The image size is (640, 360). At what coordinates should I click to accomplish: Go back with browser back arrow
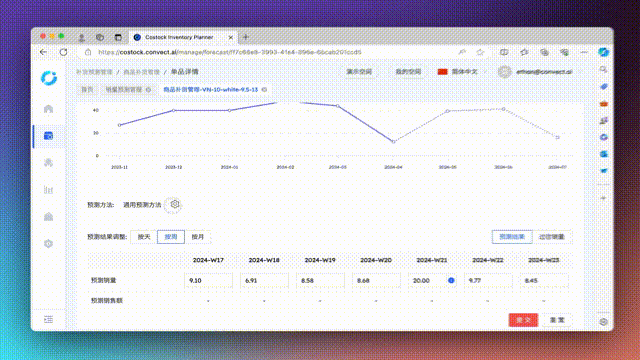tap(43, 52)
